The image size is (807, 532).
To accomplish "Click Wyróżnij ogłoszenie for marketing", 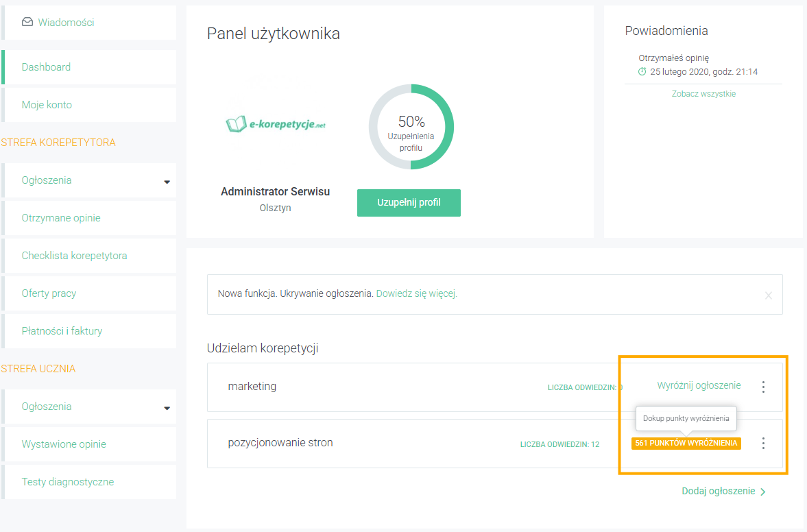I will tap(699, 385).
